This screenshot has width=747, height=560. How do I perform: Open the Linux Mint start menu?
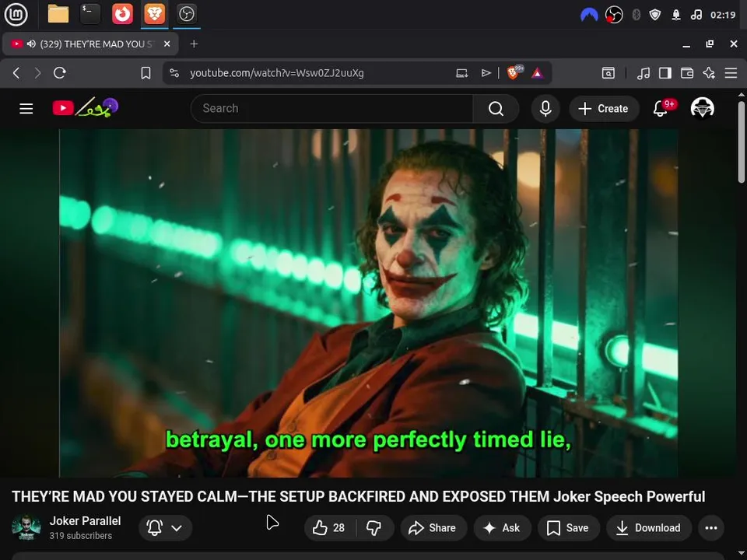tap(16, 14)
